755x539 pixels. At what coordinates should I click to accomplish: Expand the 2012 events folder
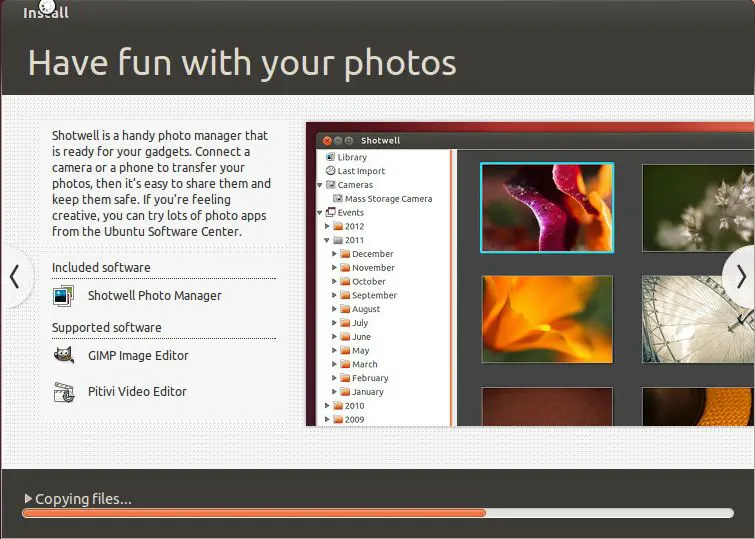click(x=326, y=227)
